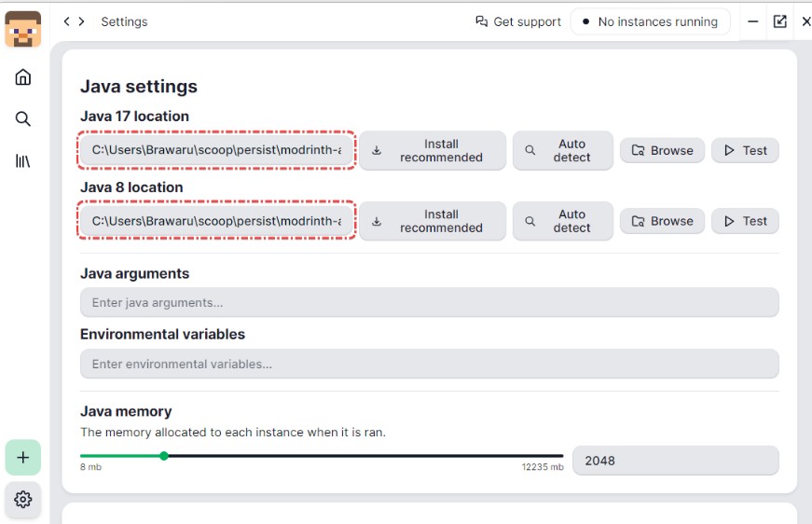Create new instance with plus button
Screen dimensions: 812x524
(x=22, y=457)
